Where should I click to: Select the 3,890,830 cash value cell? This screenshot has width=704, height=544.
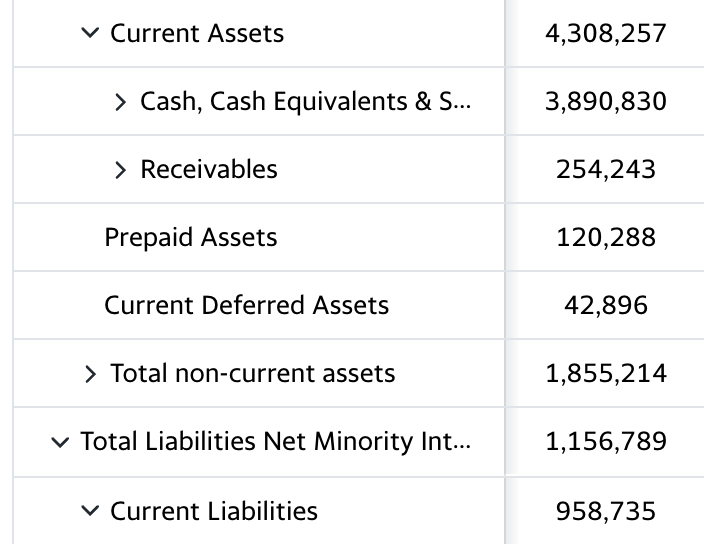606,101
